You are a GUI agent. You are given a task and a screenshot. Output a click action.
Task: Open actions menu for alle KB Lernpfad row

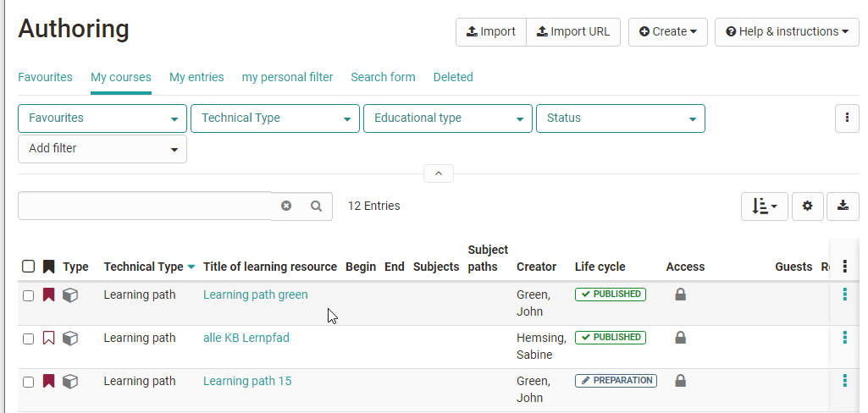coord(844,338)
